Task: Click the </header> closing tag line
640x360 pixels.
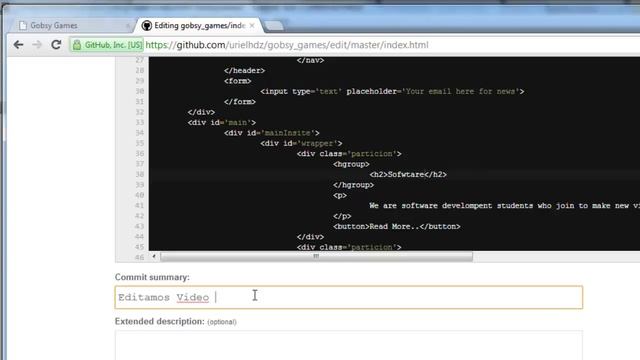Action: click(244, 70)
